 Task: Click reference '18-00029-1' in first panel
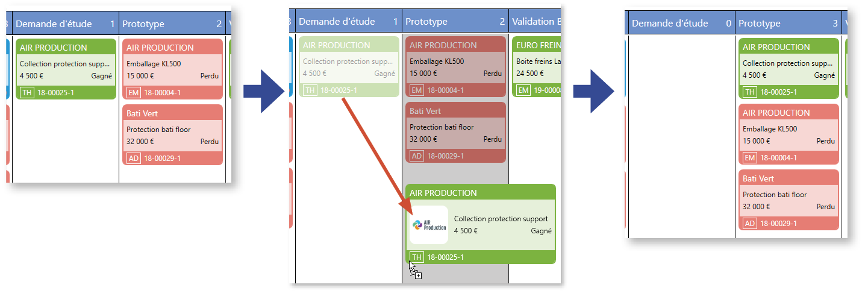[163, 159]
